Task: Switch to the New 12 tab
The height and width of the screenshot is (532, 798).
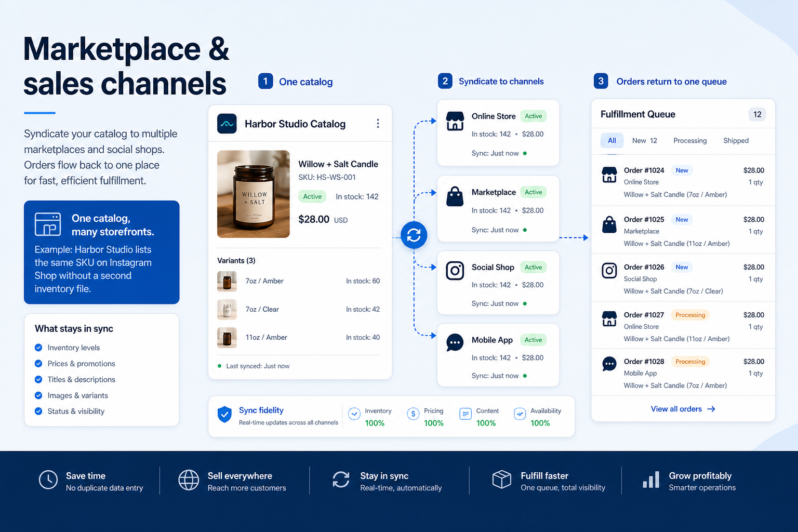Action: pyautogui.click(x=645, y=140)
